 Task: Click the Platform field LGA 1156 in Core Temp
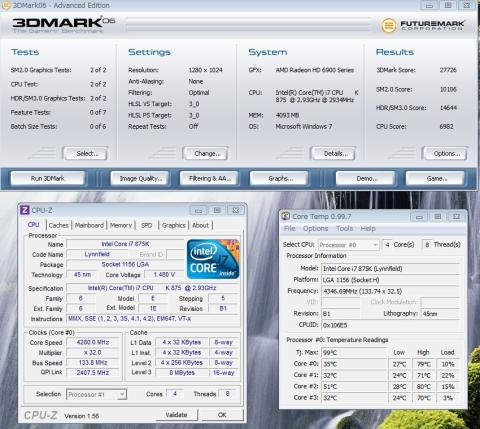[x=390, y=280]
